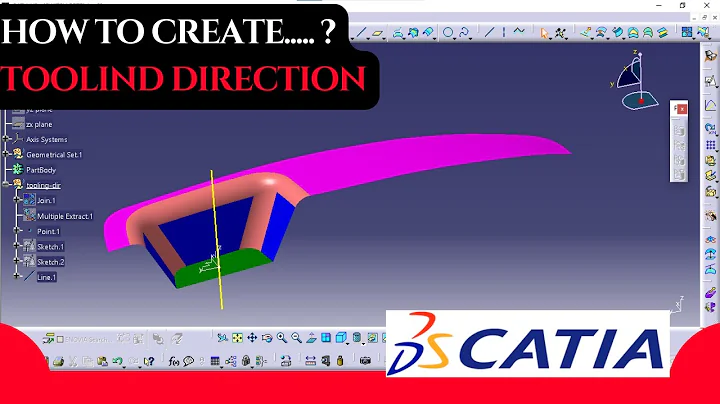Click the 3D compass at top right
The width and height of the screenshot is (720, 404).
(x=636, y=81)
